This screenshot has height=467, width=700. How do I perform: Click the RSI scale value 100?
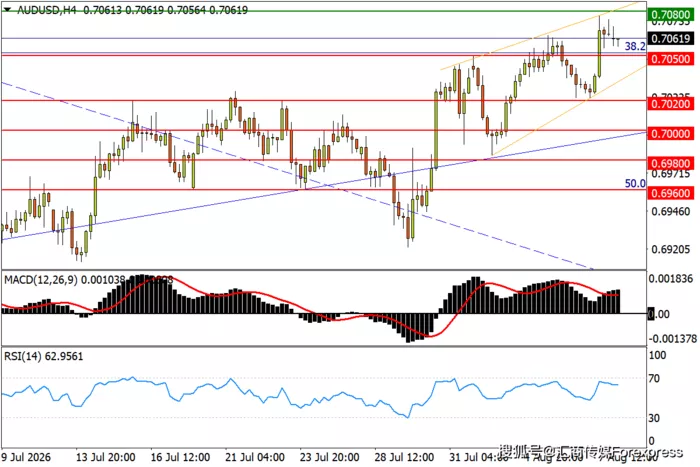tap(657, 355)
